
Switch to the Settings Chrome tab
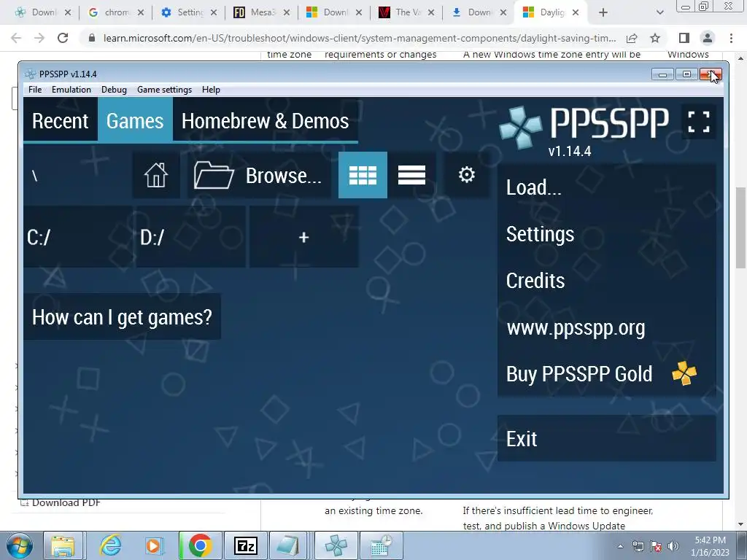(189, 13)
